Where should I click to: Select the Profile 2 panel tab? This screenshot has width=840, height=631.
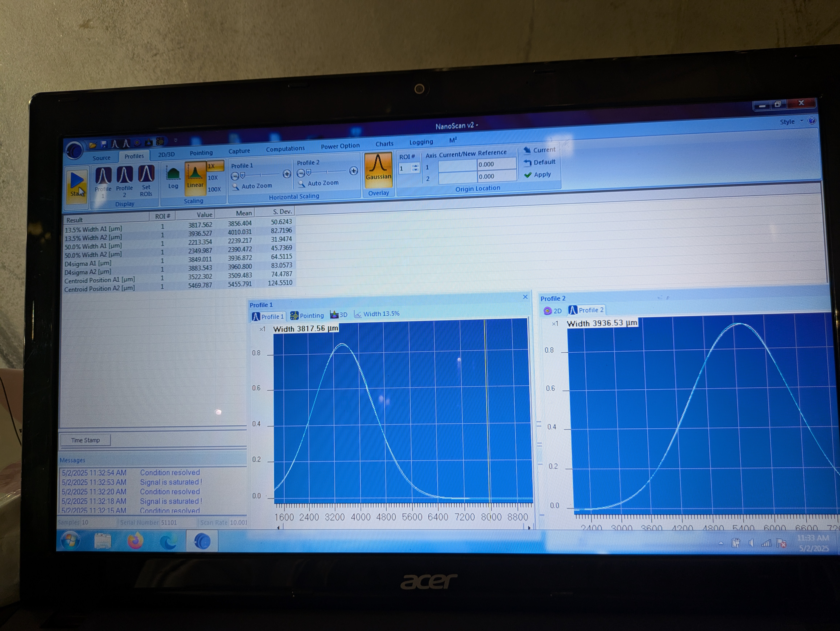tap(586, 310)
